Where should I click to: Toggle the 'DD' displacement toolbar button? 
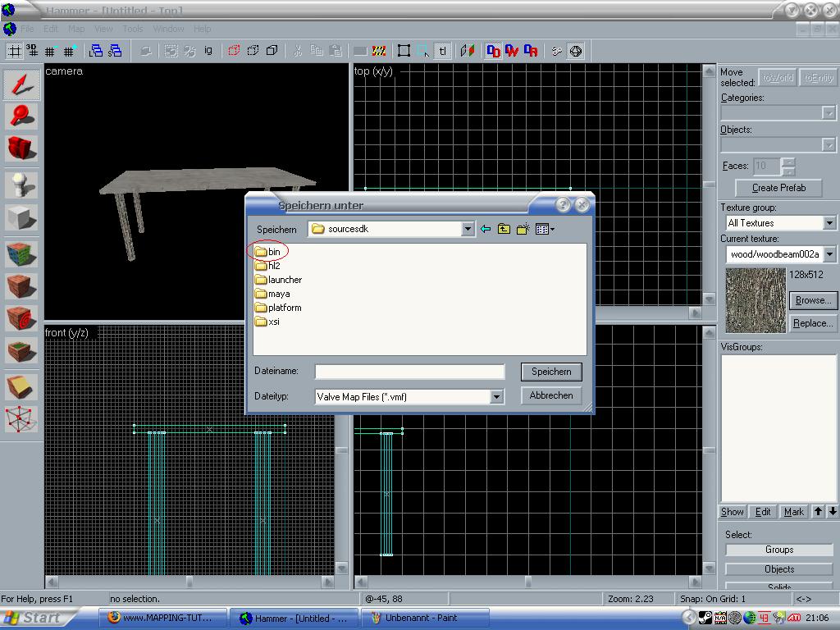493,51
